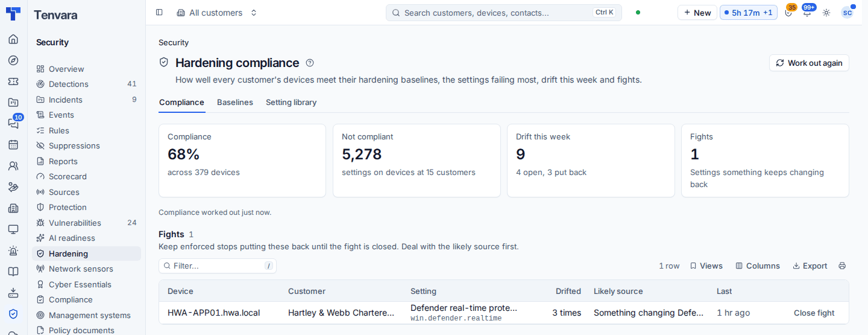Switch to the Baselines tab
This screenshot has height=335, width=868.
click(x=235, y=103)
